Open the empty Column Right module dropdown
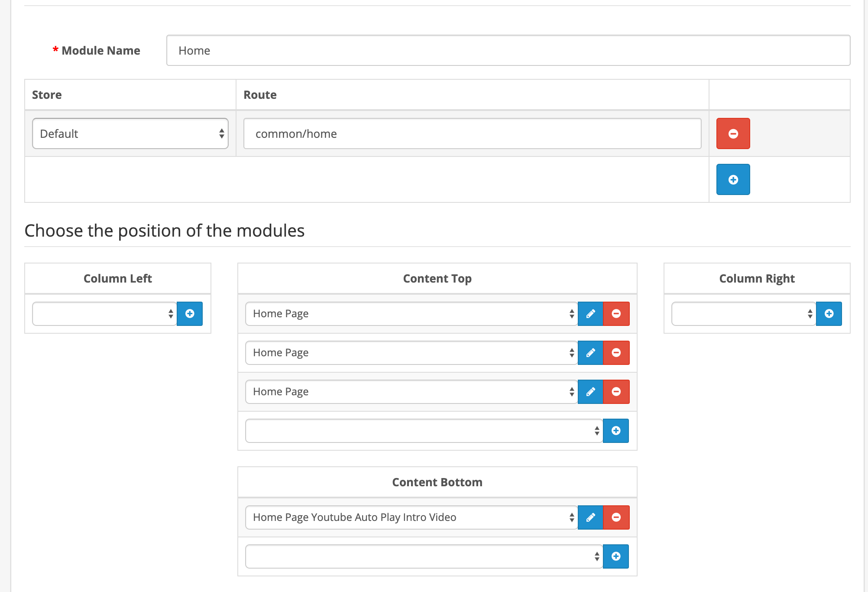Viewport: 868px width, 592px height. click(x=743, y=314)
